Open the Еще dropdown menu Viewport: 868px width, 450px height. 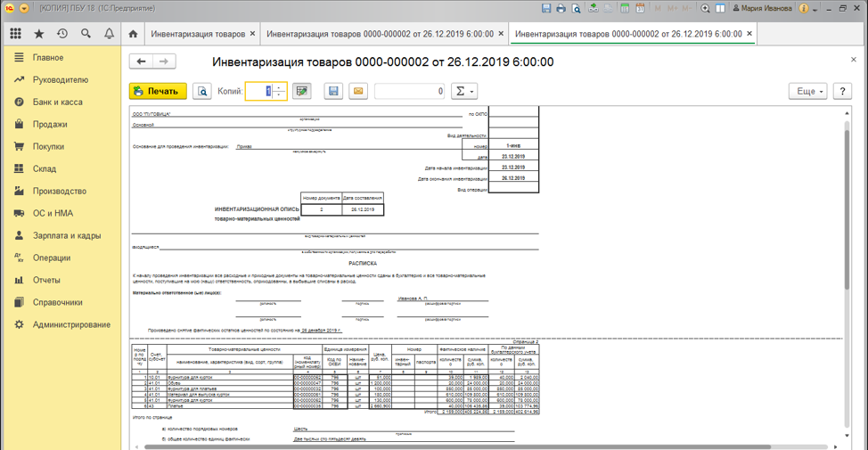[808, 92]
